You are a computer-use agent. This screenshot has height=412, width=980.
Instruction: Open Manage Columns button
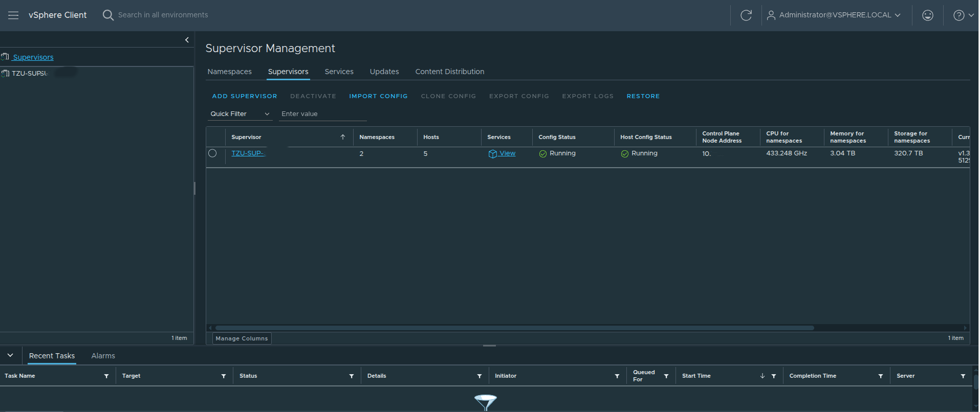242,338
